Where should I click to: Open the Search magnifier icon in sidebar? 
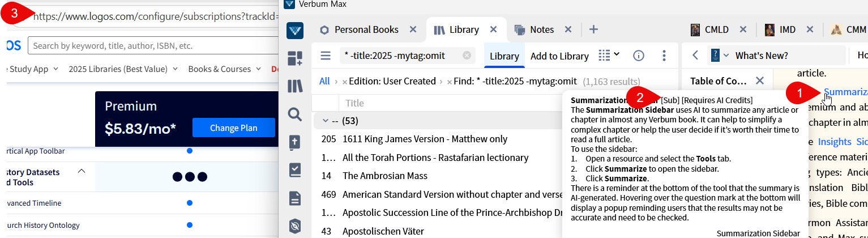pos(294,114)
